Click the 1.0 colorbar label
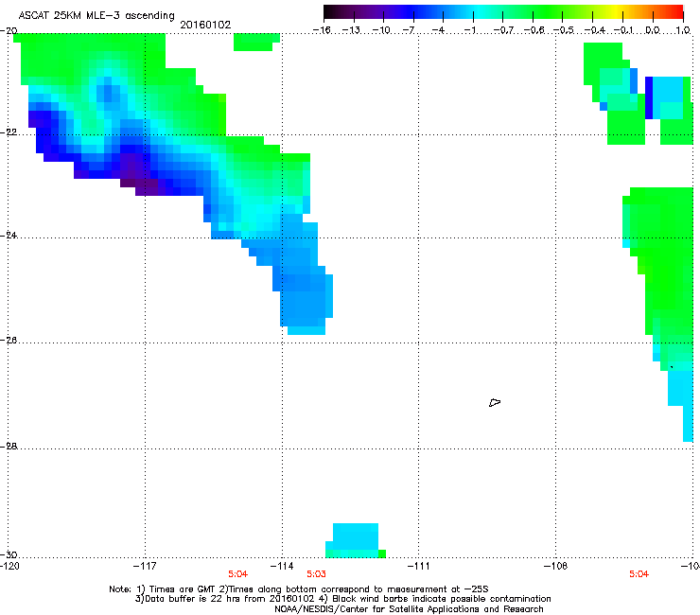The image size is (700, 615). tap(683, 30)
